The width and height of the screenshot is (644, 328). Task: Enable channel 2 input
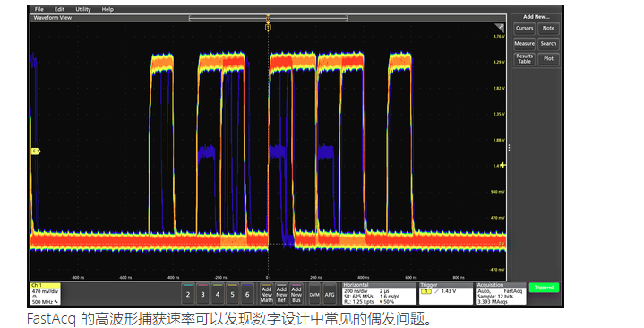(x=188, y=294)
